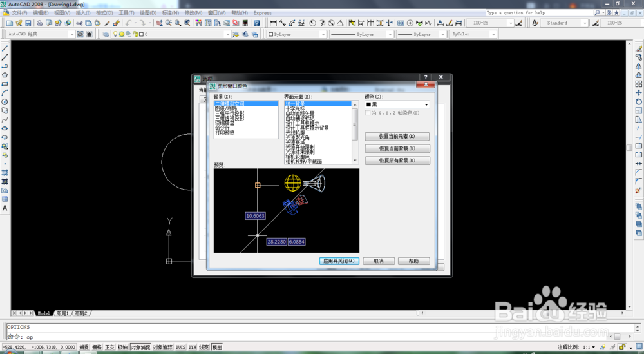Click the Save icon in toolbar
The height and width of the screenshot is (354, 644).
(x=28, y=23)
